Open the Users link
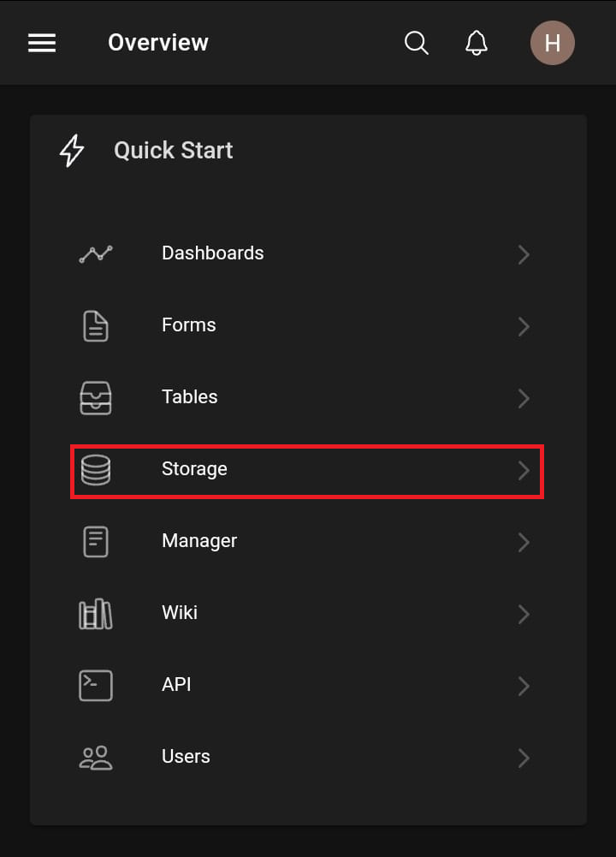616x857 pixels. tap(186, 757)
